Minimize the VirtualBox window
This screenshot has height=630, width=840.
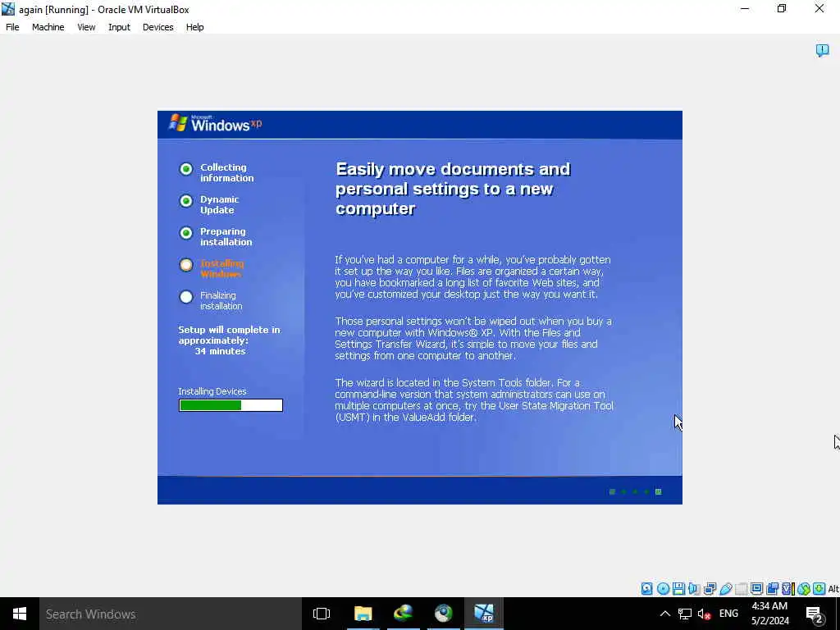tap(745, 9)
